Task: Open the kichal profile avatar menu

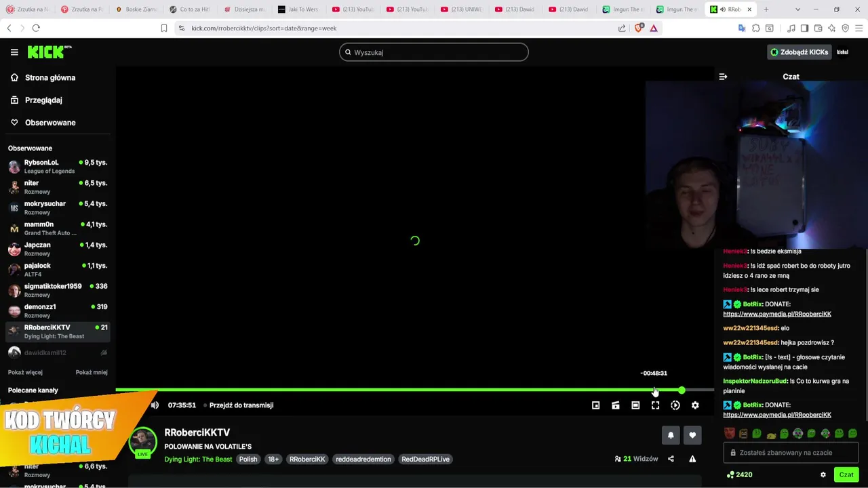Action: coord(843,52)
